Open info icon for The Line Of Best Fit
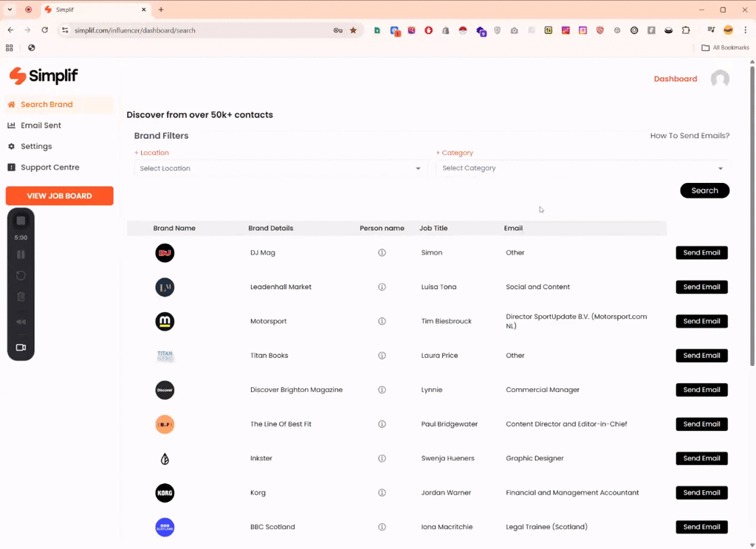The width and height of the screenshot is (756, 549). pyautogui.click(x=382, y=424)
